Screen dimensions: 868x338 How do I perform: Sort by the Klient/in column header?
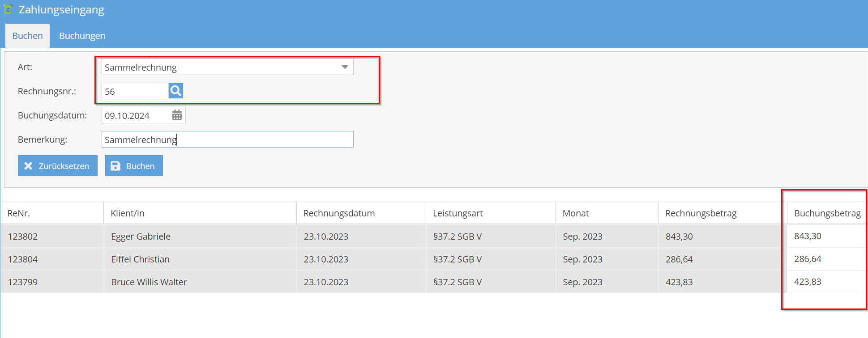pos(128,213)
